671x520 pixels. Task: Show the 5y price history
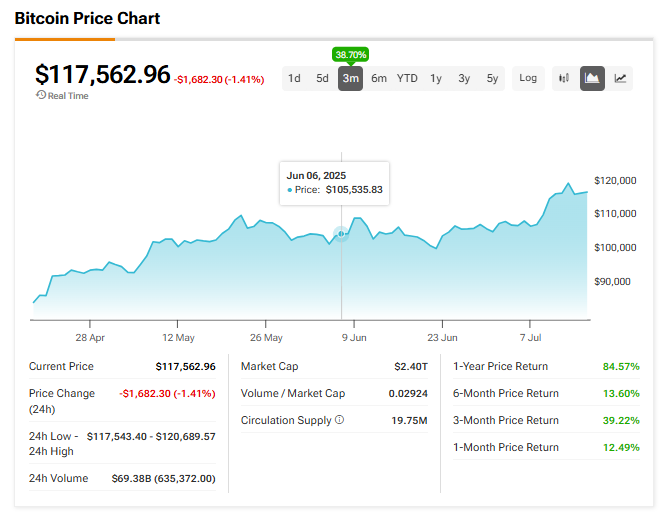click(x=492, y=78)
